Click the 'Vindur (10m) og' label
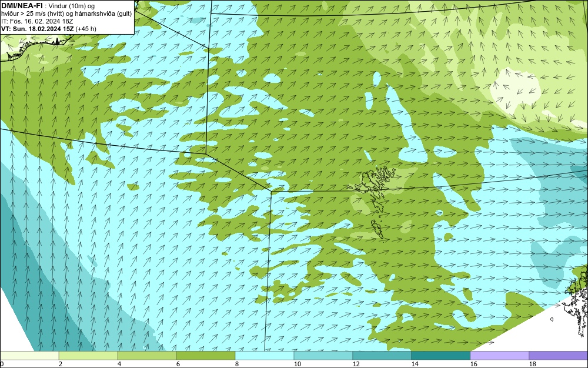 [72, 6]
